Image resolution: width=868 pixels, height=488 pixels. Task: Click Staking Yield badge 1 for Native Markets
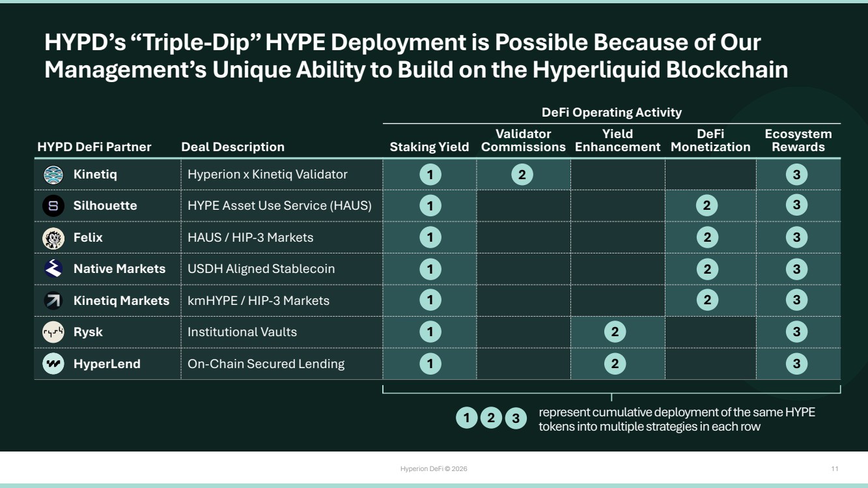click(x=430, y=268)
